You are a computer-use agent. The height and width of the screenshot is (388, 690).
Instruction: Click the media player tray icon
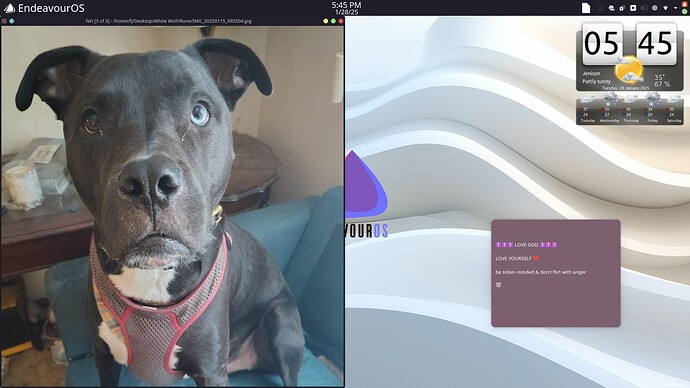[x=633, y=8]
